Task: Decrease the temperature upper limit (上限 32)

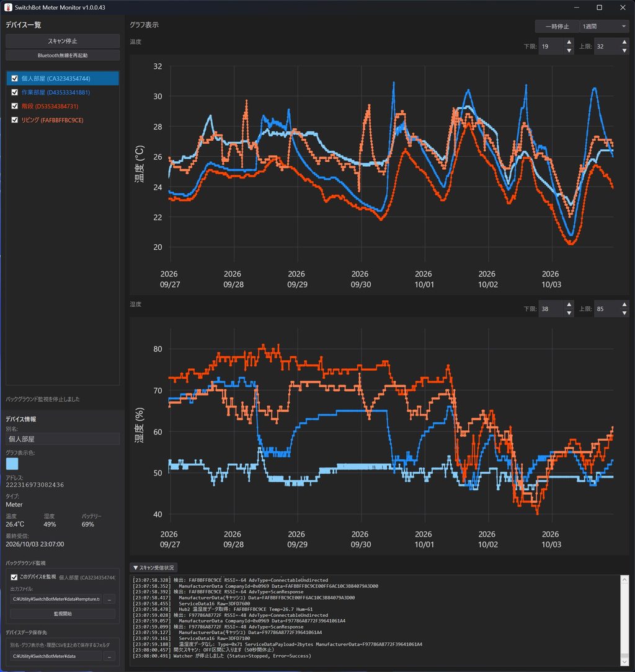Action: tap(624, 50)
